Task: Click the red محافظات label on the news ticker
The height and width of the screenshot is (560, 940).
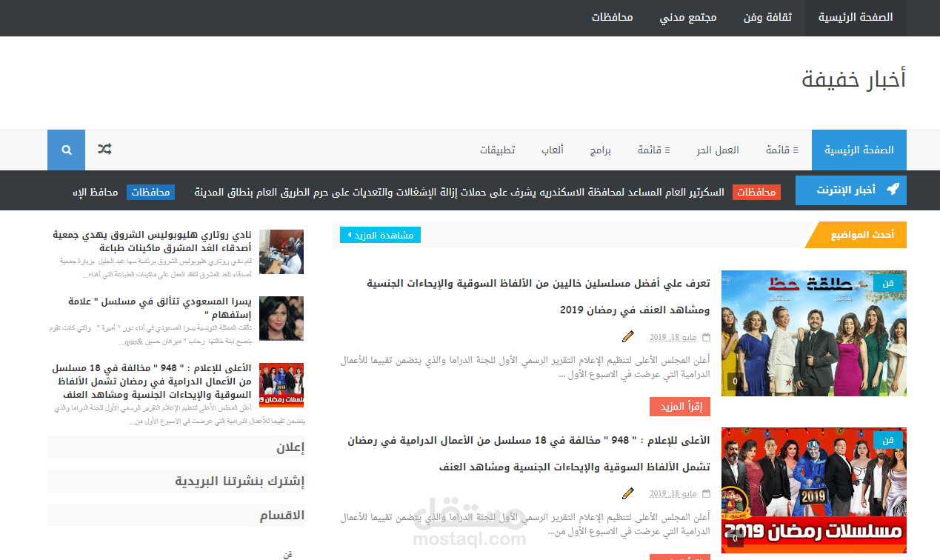Action: (757, 191)
